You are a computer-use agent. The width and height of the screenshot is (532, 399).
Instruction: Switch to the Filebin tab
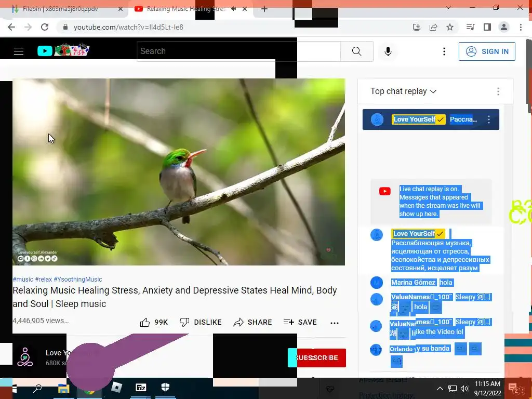pyautogui.click(x=64, y=9)
